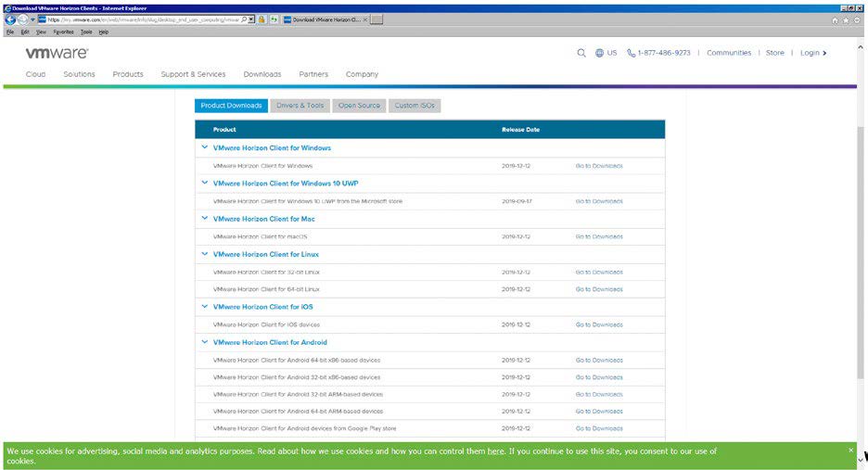Open the Favorites menu
Image resolution: width=868 pixels, height=470 pixels.
click(63, 32)
